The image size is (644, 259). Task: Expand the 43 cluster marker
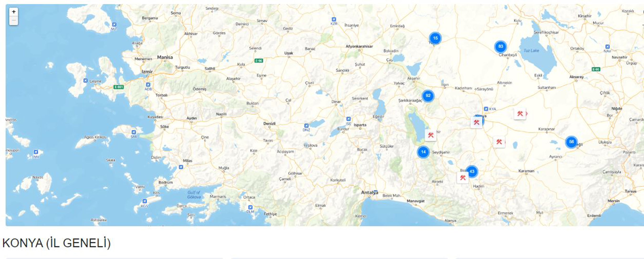click(x=472, y=171)
